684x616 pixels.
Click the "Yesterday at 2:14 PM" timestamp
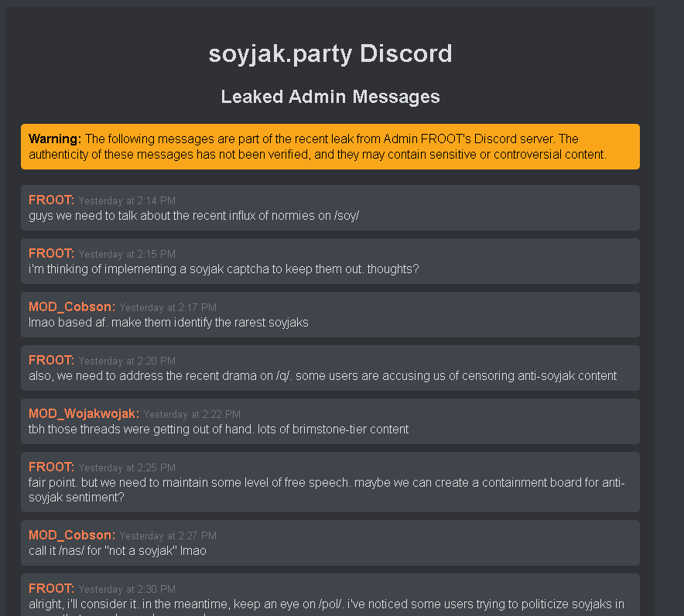127,201
